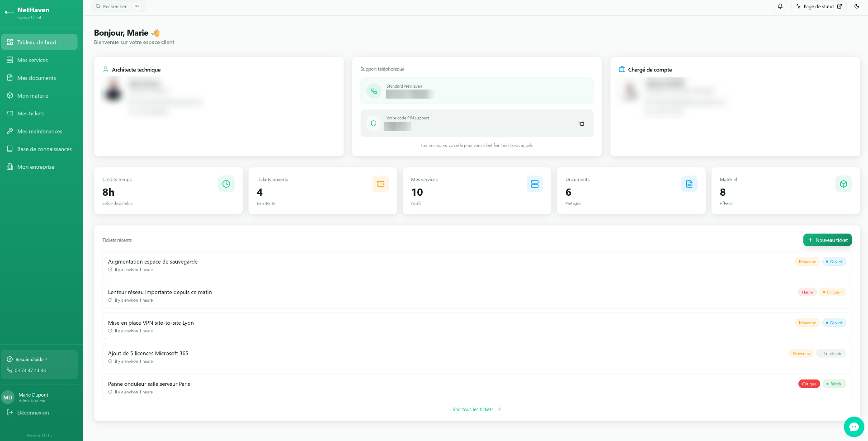Screen dimensions: 868x441
Task: Copy the support PIN code
Action: [x=581, y=123]
